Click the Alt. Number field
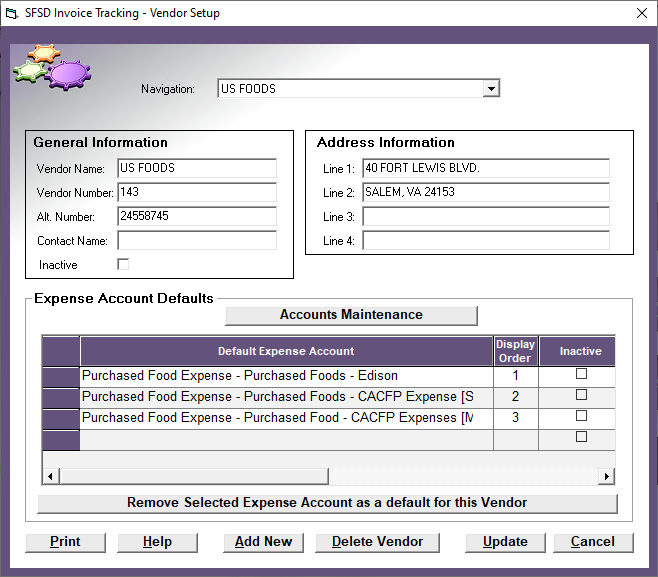 point(196,217)
